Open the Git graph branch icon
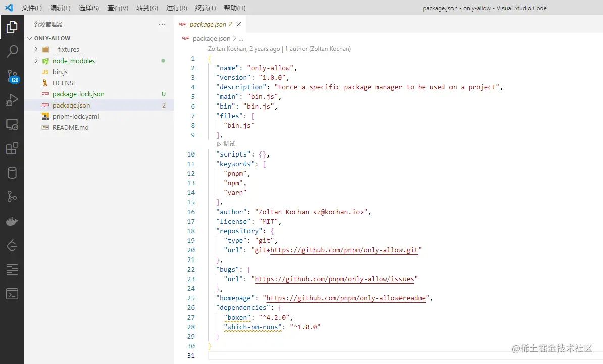Screen dimensions: 603x364 pyautogui.click(x=12, y=197)
